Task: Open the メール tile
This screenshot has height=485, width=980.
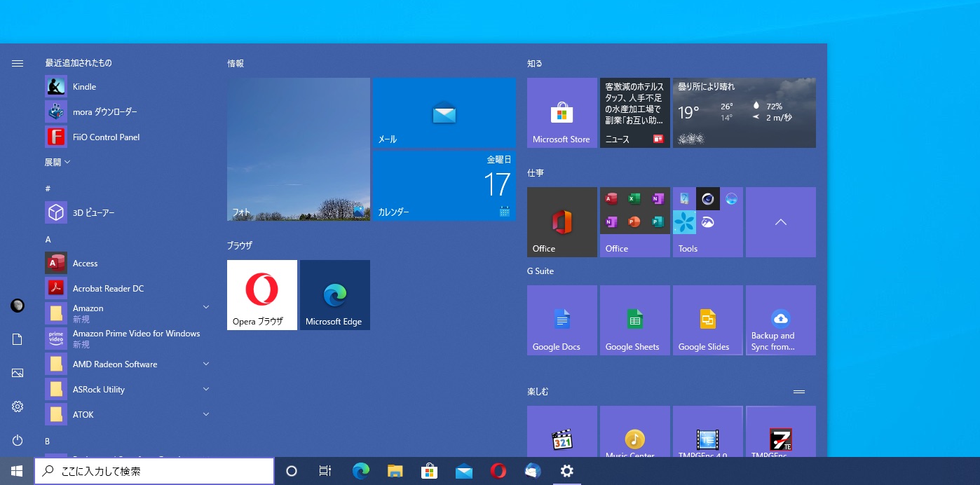Action: tap(444, 113)
